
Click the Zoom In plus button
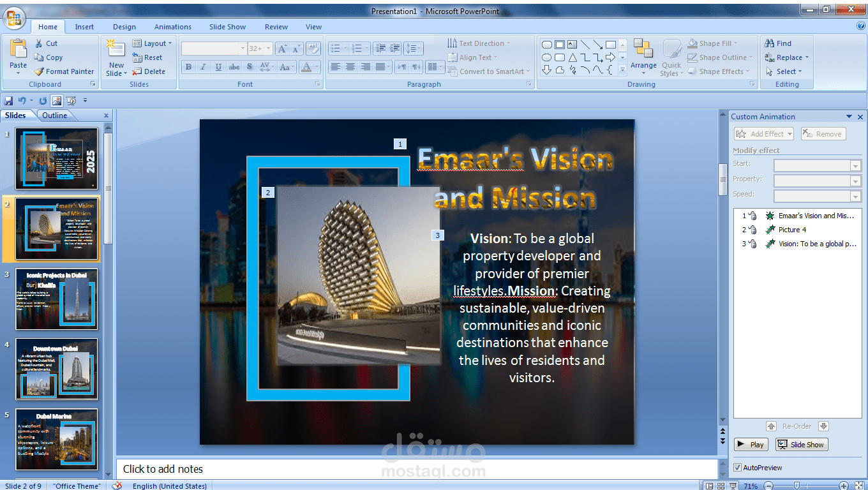click(x=843, y=486)
